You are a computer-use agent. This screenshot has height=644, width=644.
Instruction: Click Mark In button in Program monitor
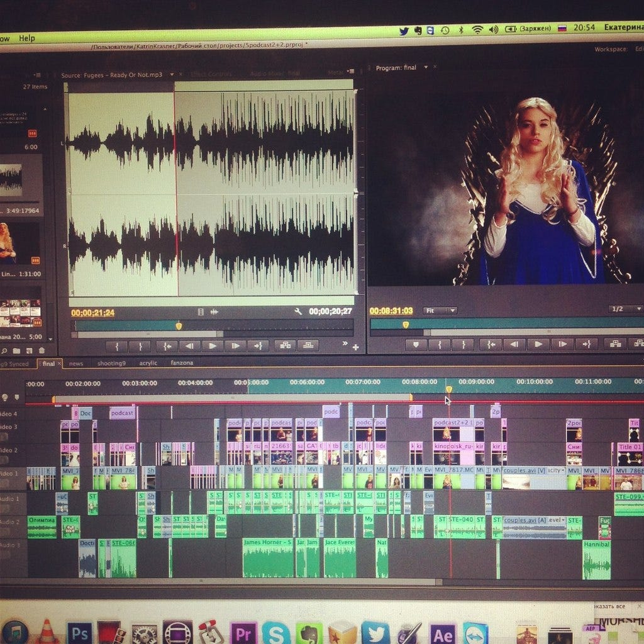[440, 345]
